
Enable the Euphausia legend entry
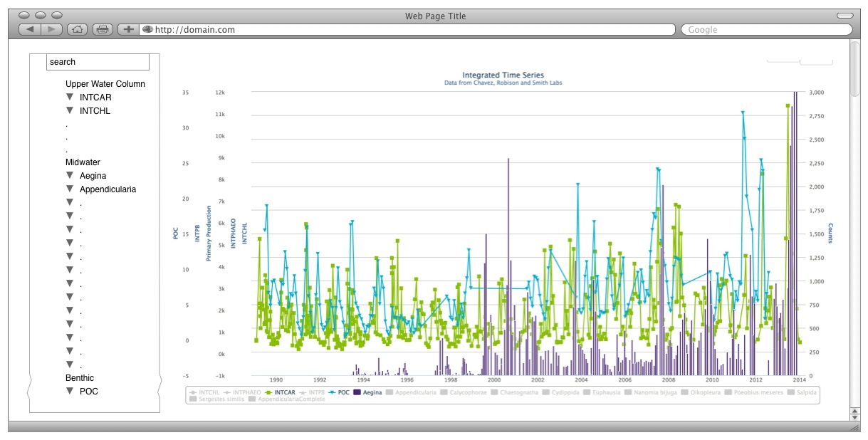tap(602, 392)
